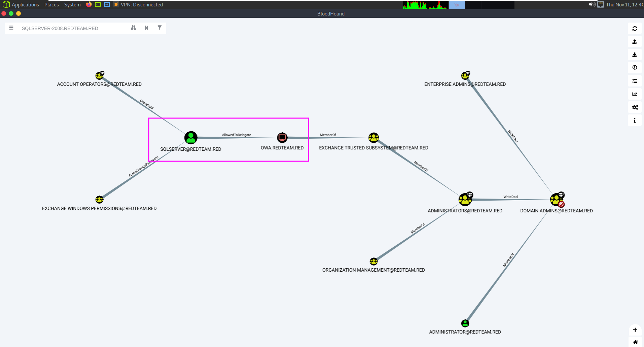Viewport: 644px width, 347px height.
Task: Select the OWA.REDTEAM.RED computer node
Action: coord(282,137)
